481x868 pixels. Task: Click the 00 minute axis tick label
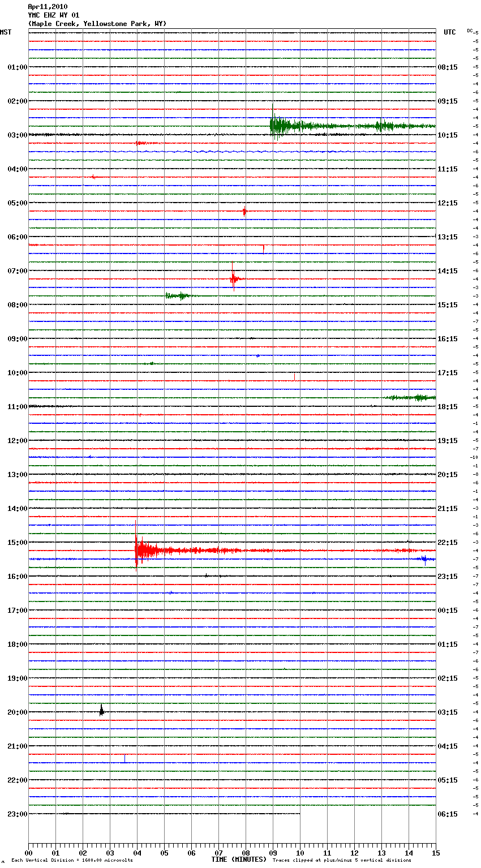click(28, 853)
